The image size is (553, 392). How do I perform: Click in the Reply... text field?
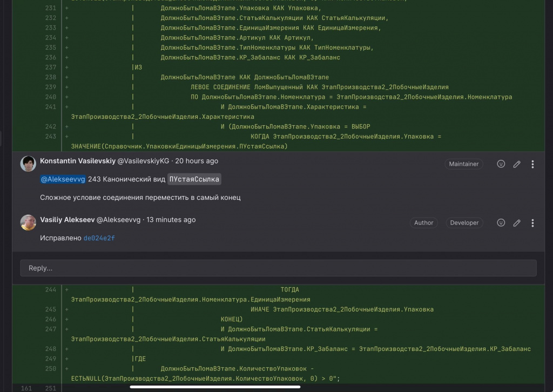pos(278,268)
